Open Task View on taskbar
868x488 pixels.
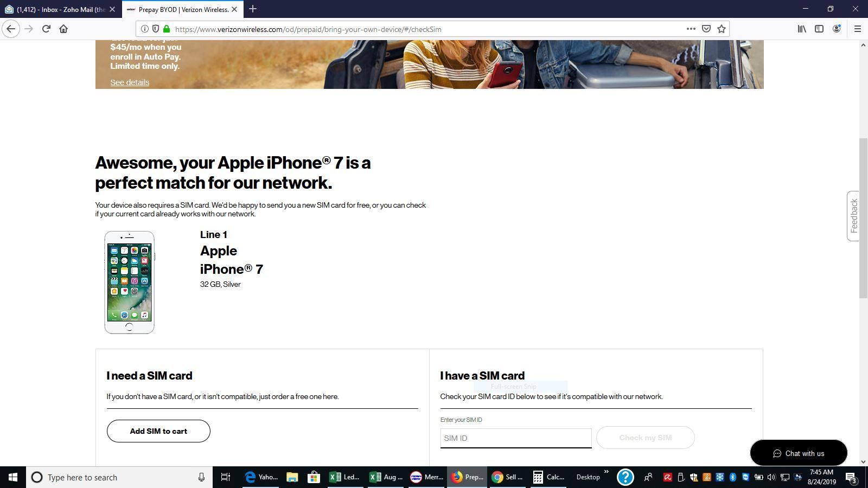pyautogui.click(x=226, y=477)
